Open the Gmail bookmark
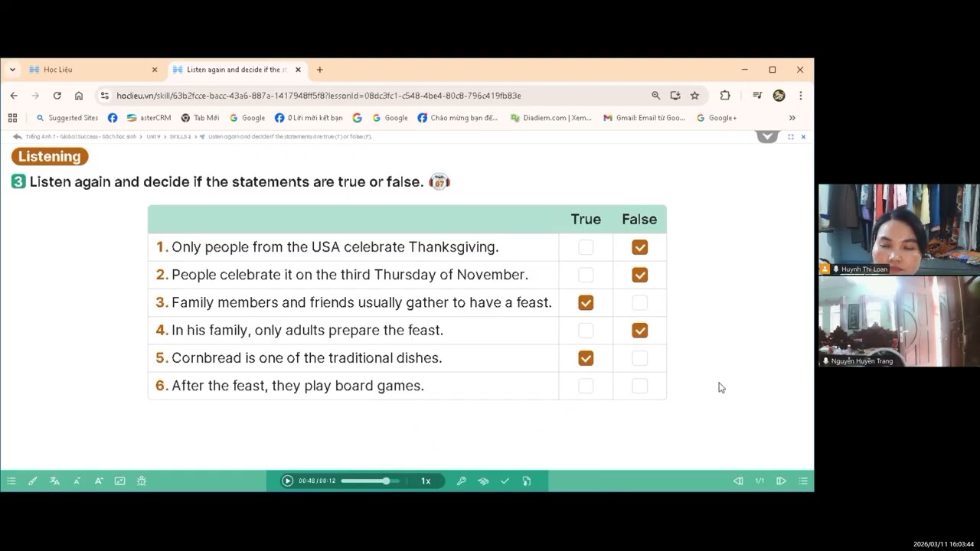 coord(645,118)
